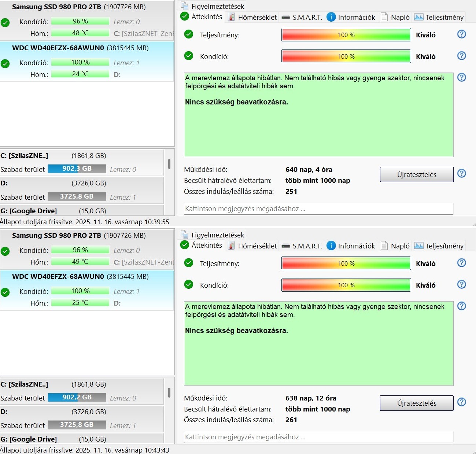This screenshot has width=476, height=454.
Task: Select the Samsung SSD 980 PRO showing 49 °C
Action: click(x=87, y=250)
